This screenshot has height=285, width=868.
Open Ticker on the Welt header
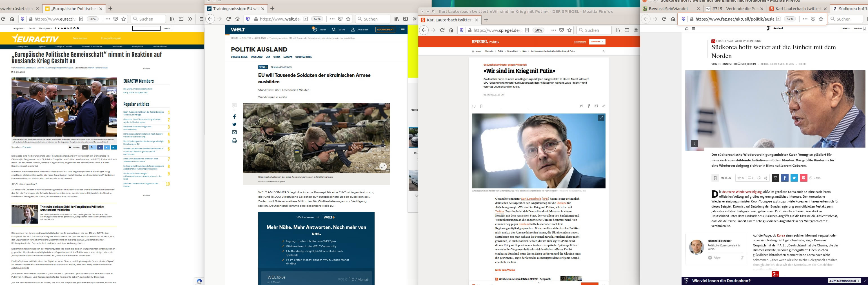tap(320, 30)
